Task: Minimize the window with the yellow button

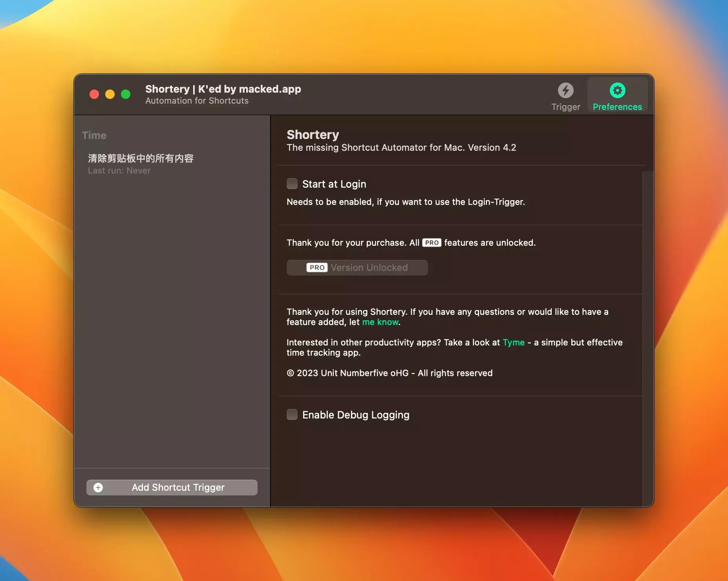Action: pyautogui.click(x=110, y=94)
